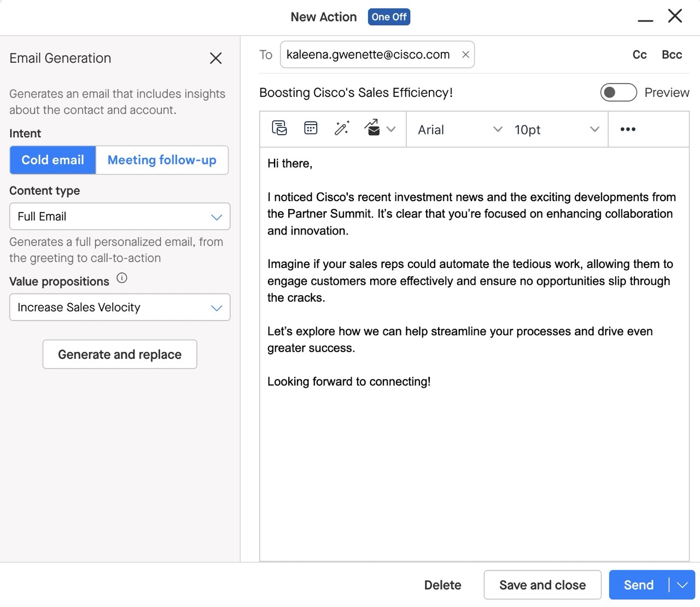
Task: Enable the Preview toggle
Action: tap(618, 92)
